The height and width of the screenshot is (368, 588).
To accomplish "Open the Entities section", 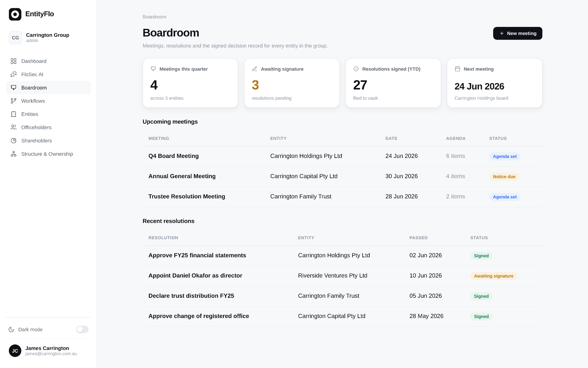I will point(48,114).
